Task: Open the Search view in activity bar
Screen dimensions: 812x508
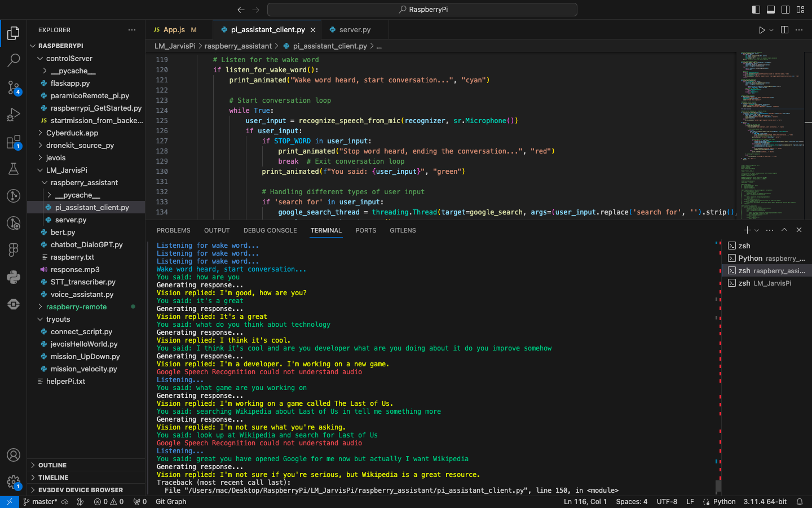Action: point(14,60)
